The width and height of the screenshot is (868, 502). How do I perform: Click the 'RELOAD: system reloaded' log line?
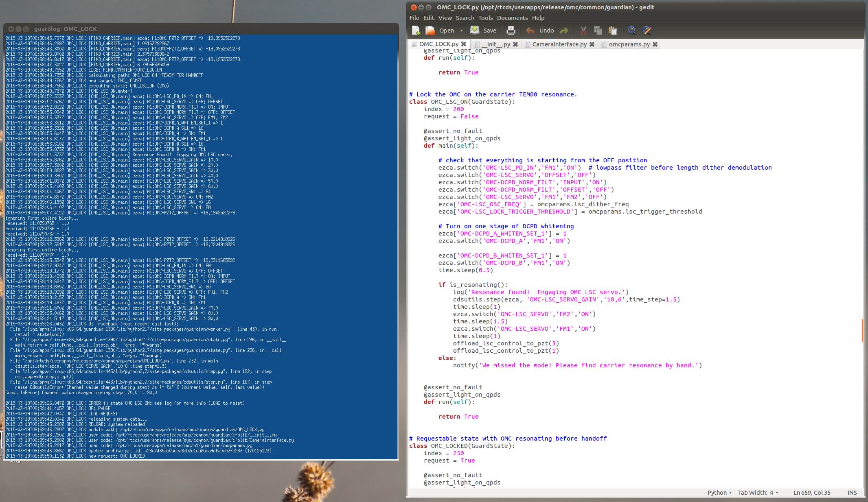pyautogui.click(x=75, y=424)
